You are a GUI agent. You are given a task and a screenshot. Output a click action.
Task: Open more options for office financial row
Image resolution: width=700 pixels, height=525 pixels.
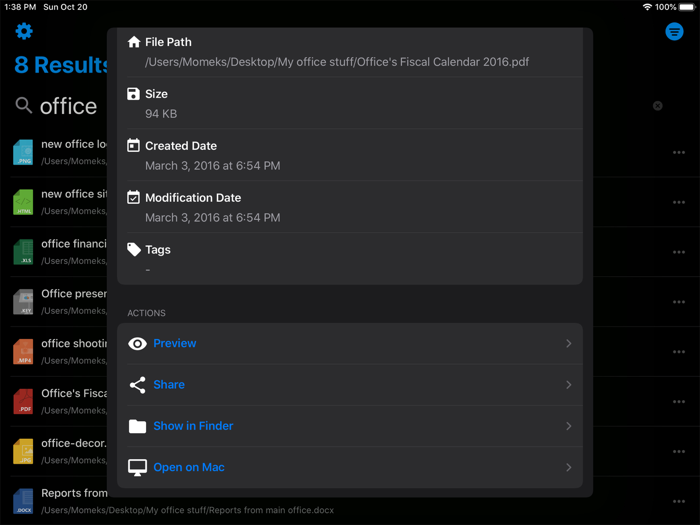tap(679, 252)
